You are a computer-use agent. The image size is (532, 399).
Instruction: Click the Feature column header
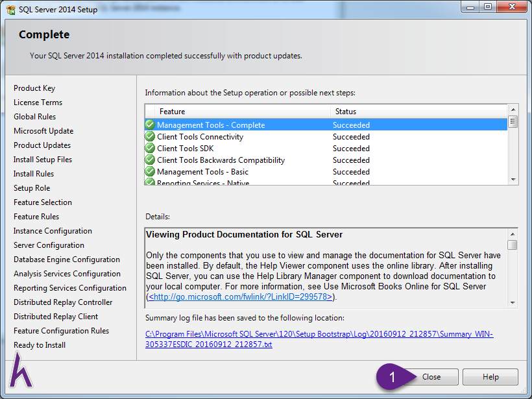pos(242,112)
